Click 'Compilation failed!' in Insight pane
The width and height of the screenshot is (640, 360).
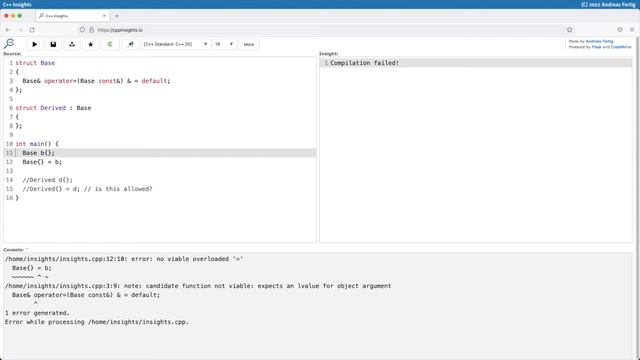(364, 63)
